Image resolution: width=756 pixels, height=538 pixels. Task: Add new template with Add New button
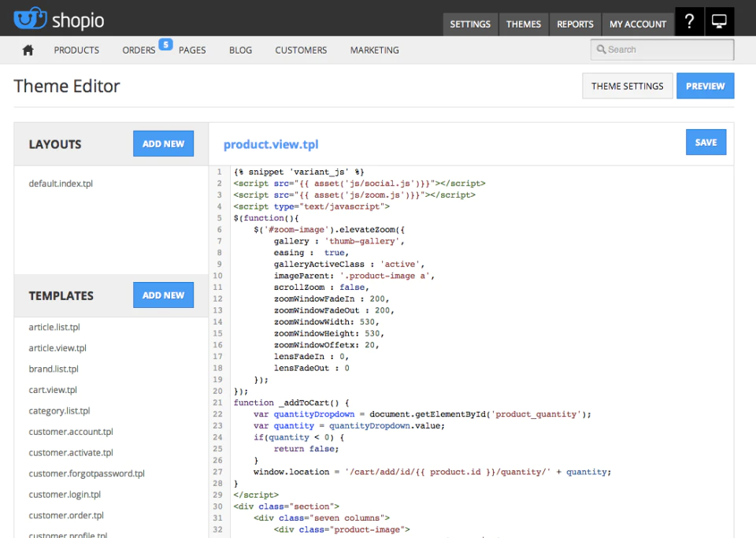[x=164, y=295]
